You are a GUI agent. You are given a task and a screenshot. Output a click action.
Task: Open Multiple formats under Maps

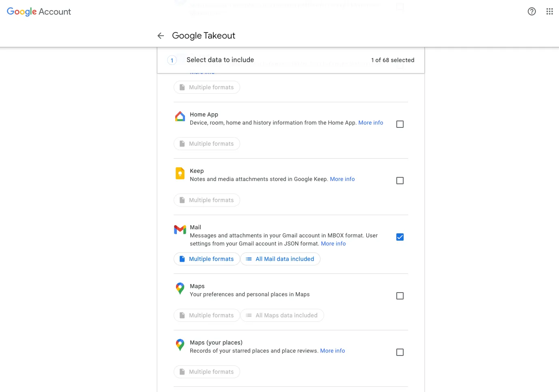tap(207, 315)
